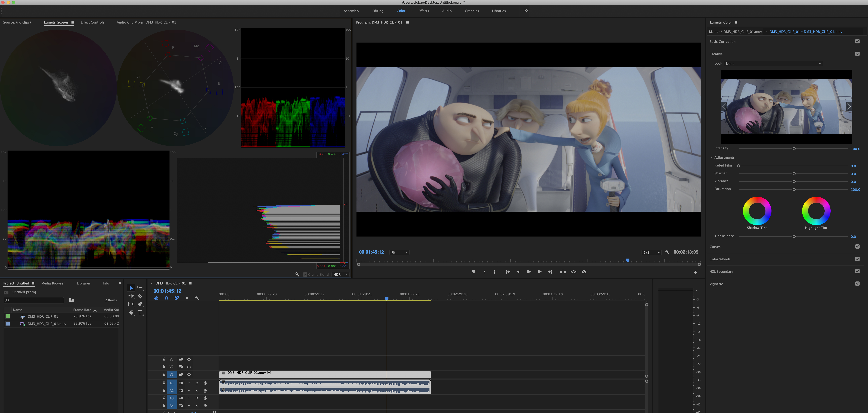
Task: Solo audio track A2
Action: [x=197, y=391]
